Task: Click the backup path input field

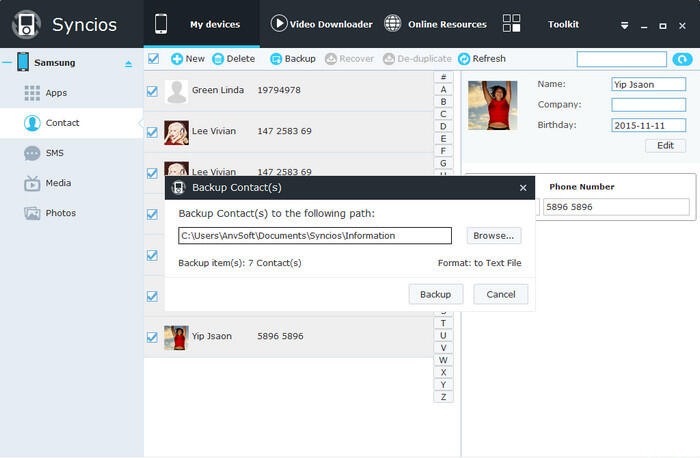Action: tap(315, 236)
